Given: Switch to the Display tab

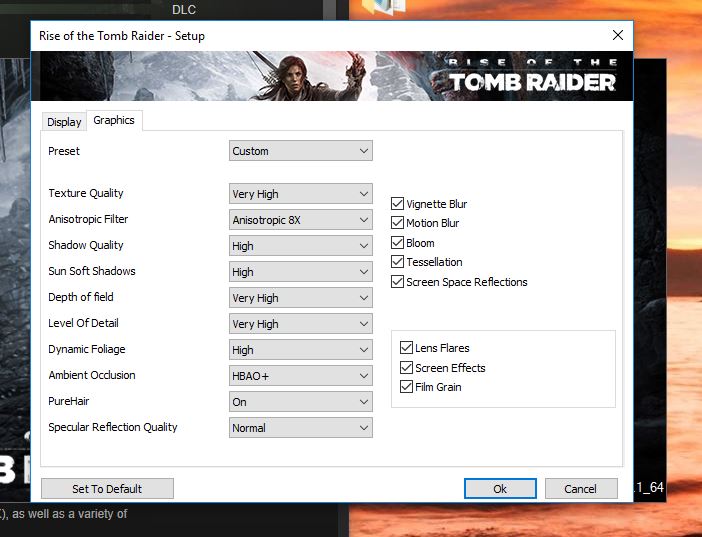Looking at the screenshot, I should 64,122.
